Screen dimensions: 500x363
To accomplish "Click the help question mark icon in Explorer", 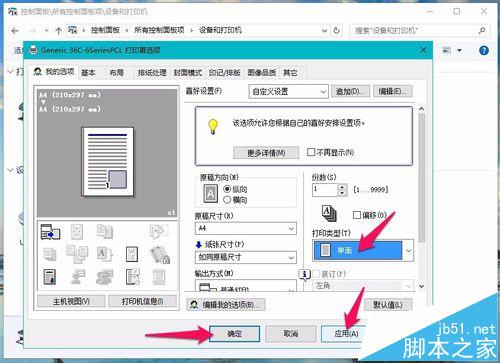I will [484, 50].
